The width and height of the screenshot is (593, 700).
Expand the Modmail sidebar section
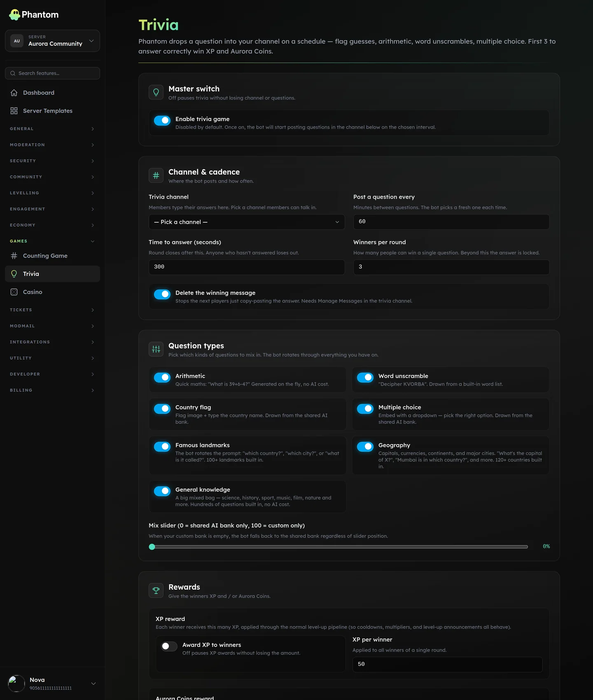tap(52, 326)
